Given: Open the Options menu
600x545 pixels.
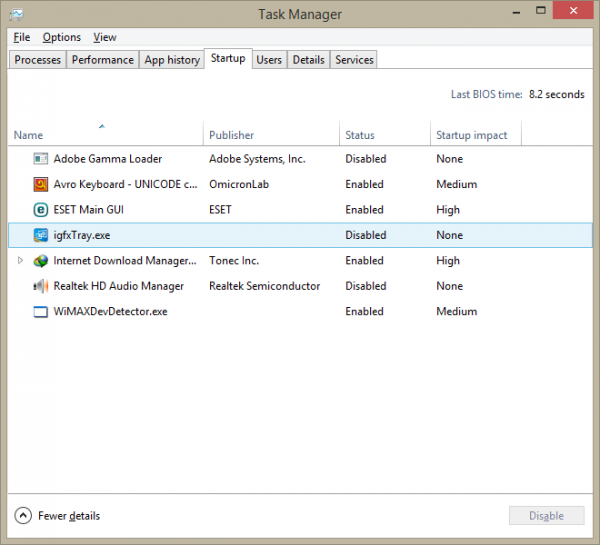Looking at the screenshot, I should [62, 37].
